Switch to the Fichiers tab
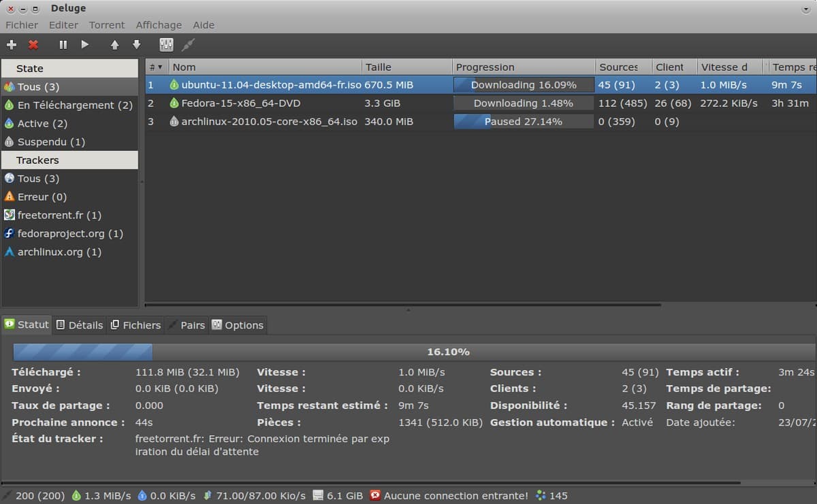The width and height of the screenshot is (817, 504). click(136, 325)
